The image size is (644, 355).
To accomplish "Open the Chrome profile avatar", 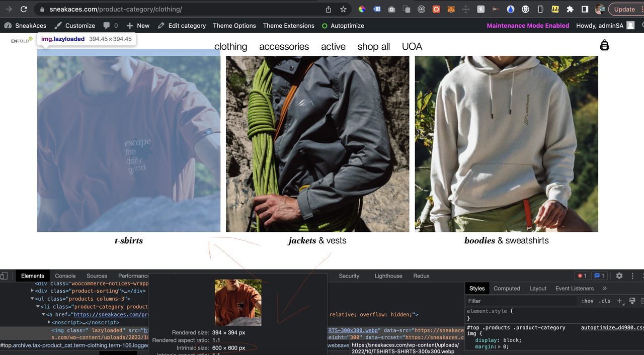I will 599,9.
